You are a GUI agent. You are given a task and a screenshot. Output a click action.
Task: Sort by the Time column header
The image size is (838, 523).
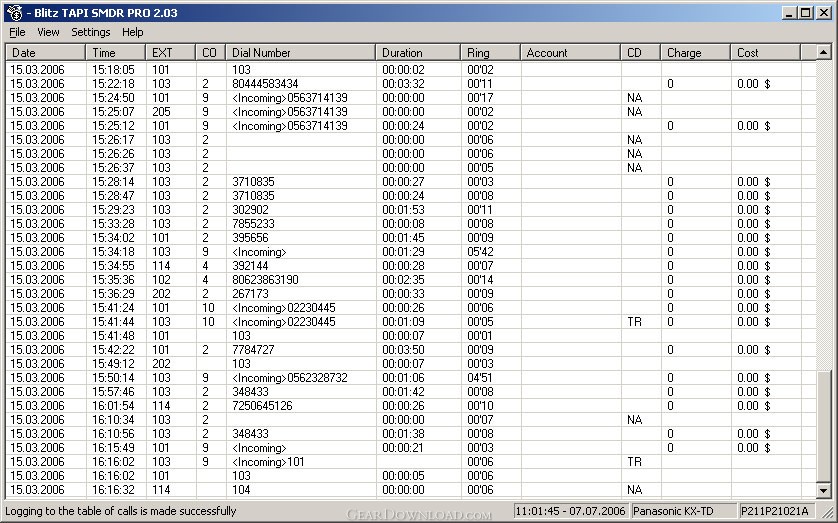click(116, 53)
